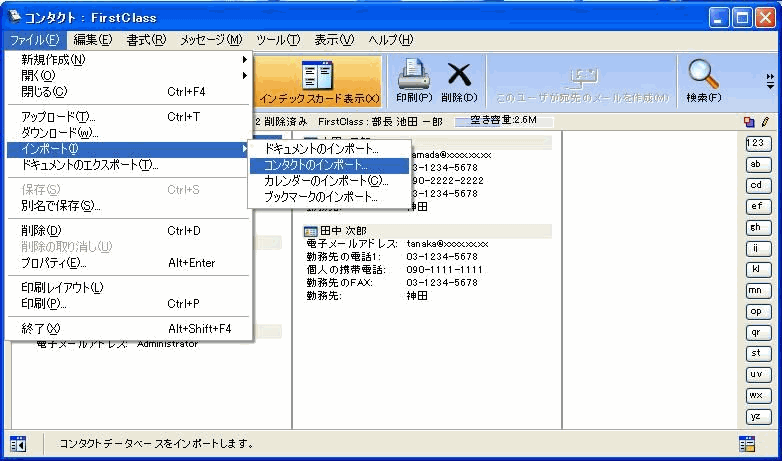Open the 編集 menu in the menu bar
The height and width of the screenshot is (461, 782).
[92, 40]
